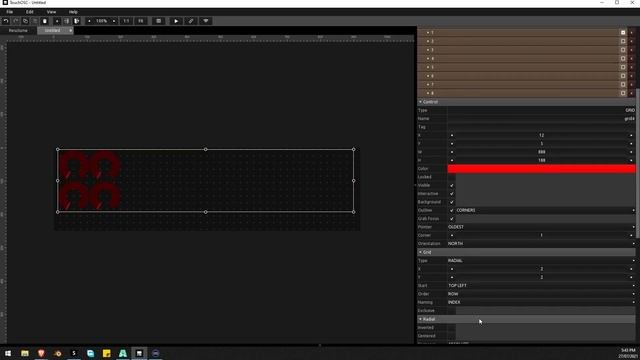Click the Name field showing grid4
The width and height of the screenshot is (640, 360).
coord(541,118)
